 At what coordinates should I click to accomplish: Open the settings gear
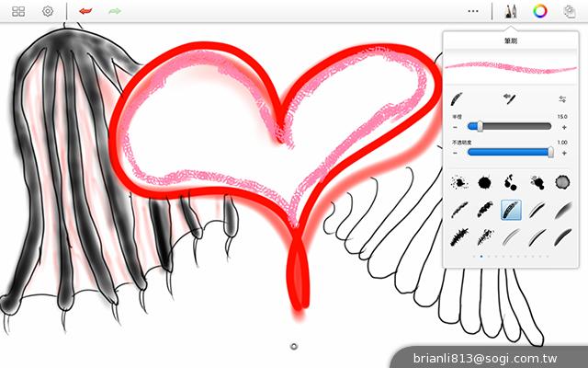48,11
